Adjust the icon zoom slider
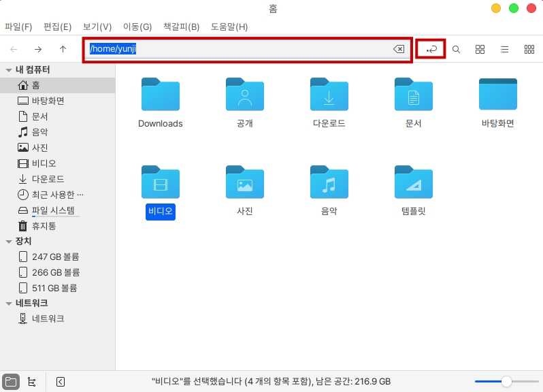Image resolution: width=543 pixels, height=392 pixels. pyautogui.click(x=506, y=382)
